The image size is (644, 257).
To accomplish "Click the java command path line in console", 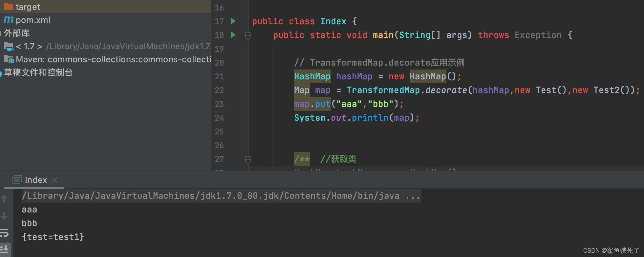I will pos(221,196).
